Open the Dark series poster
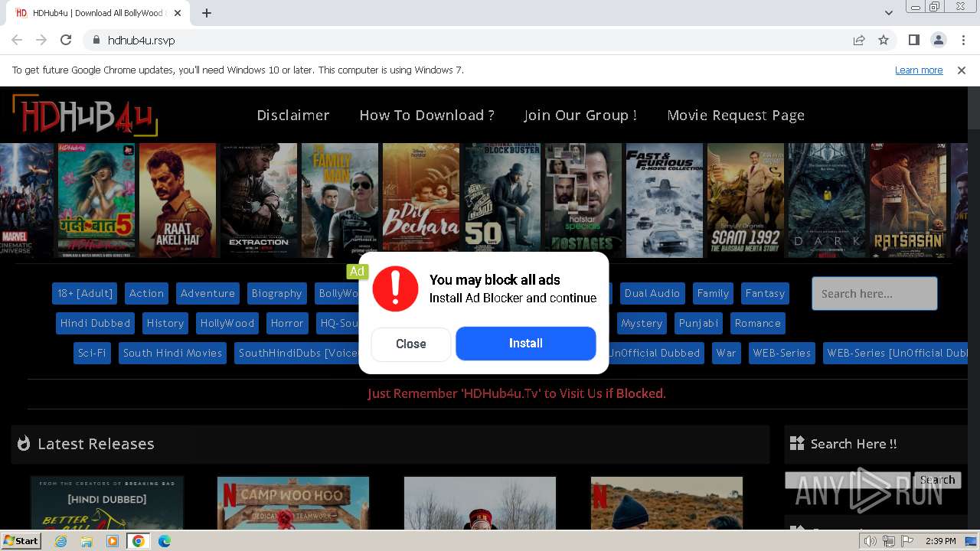This screenshot has width=980, height=551. tap(827, 201)
